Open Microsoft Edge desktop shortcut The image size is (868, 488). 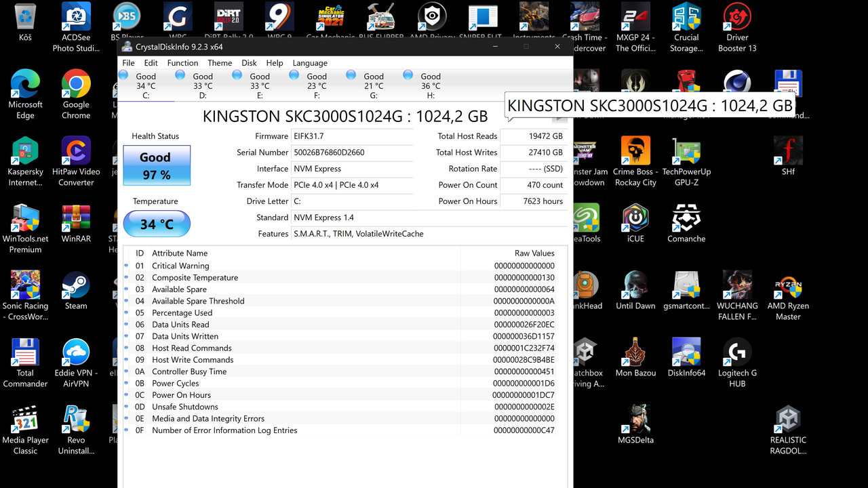[x=25, y=94]
